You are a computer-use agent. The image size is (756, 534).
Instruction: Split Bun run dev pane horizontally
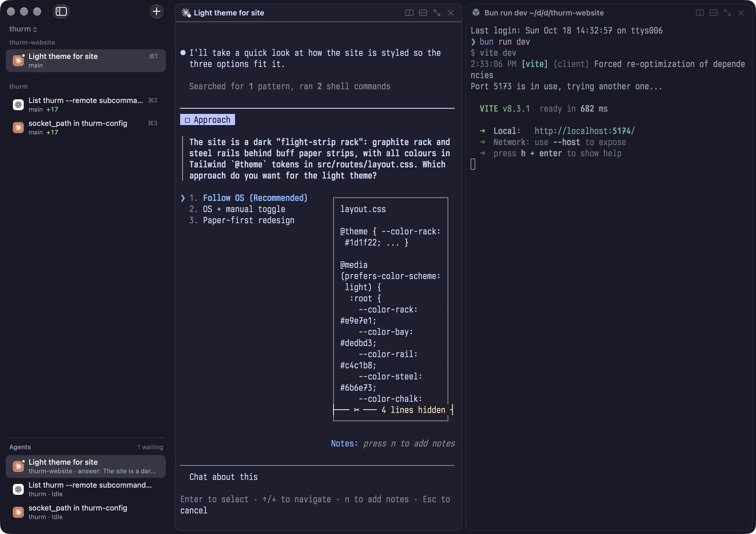[713, 13]
